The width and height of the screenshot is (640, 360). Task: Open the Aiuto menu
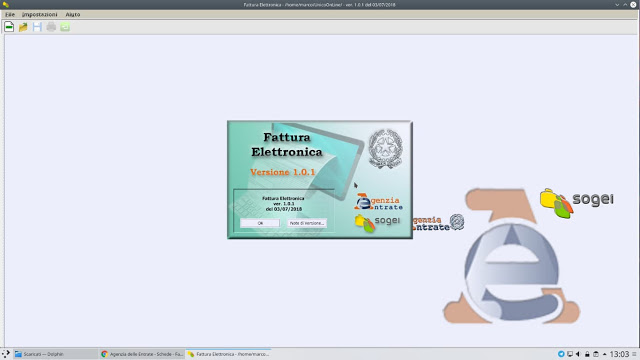coord(73,14)
